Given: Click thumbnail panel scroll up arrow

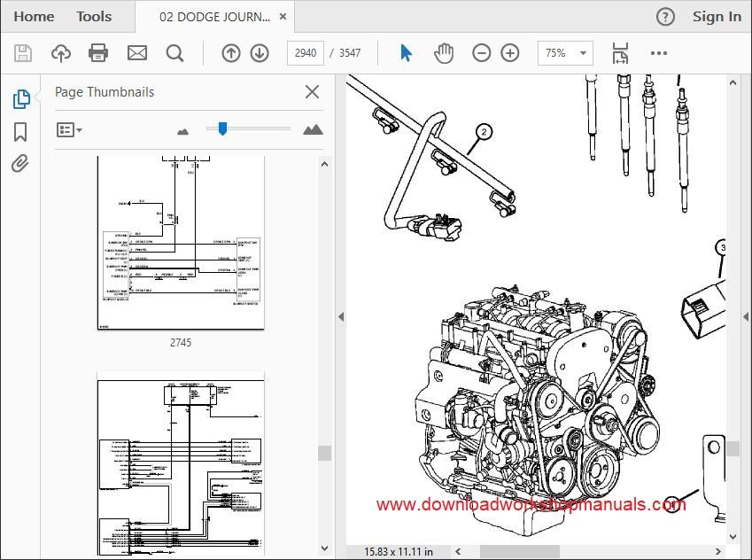Looking at the screenshot, I should [x=325, y=165].
